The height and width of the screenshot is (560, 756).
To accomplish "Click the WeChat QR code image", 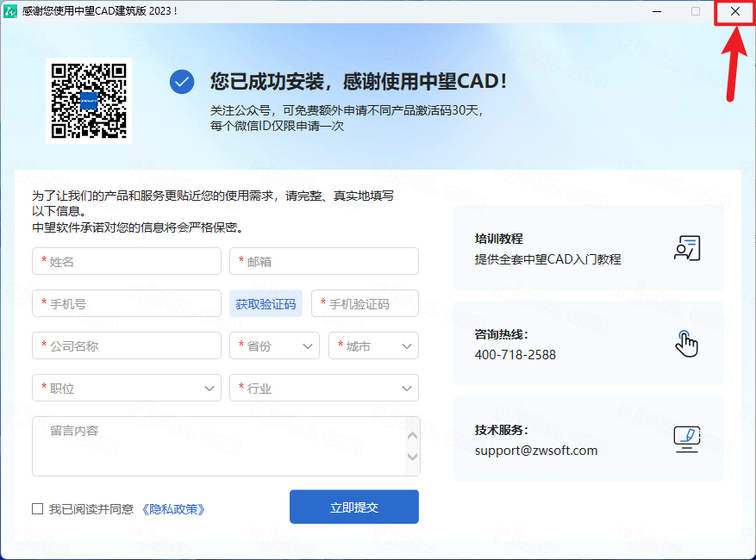I will [89, 100].
